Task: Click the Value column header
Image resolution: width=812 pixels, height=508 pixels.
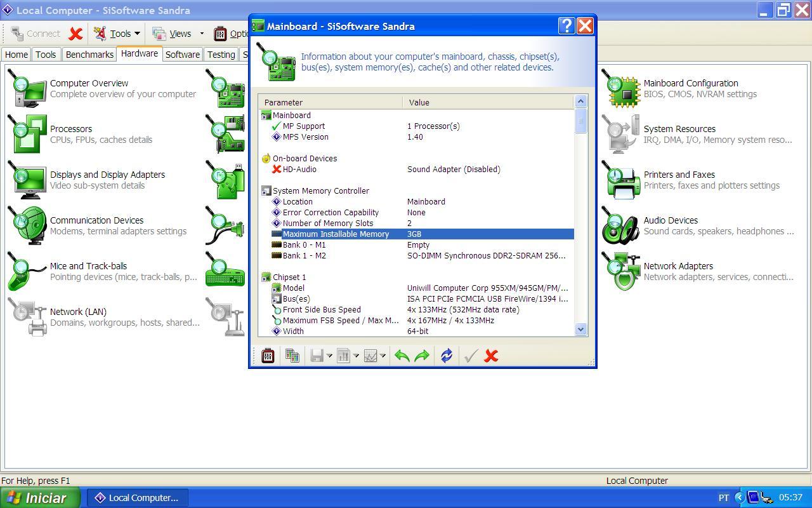Action: [x=488, y=102]
